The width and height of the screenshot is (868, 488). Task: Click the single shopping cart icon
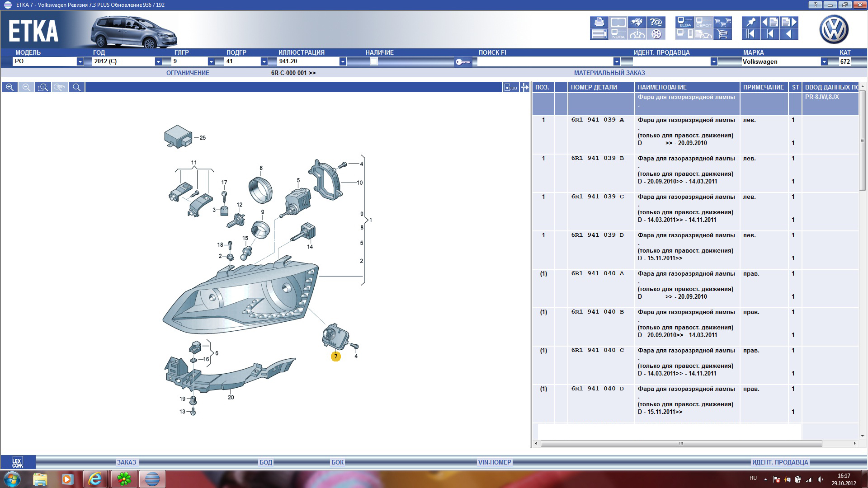722,34
